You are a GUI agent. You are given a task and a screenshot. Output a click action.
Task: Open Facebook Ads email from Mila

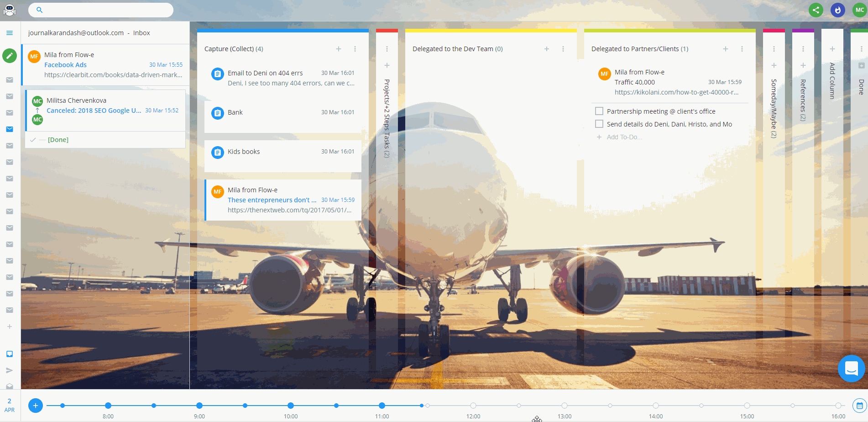click(x=65, y=65)
